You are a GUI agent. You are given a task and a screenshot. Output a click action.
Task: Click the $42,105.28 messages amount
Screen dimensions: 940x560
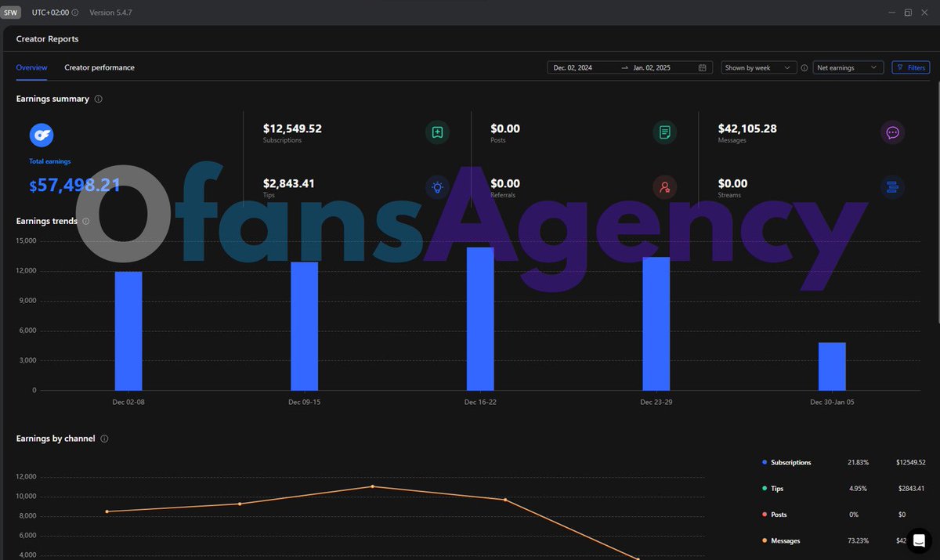(747, 128)
